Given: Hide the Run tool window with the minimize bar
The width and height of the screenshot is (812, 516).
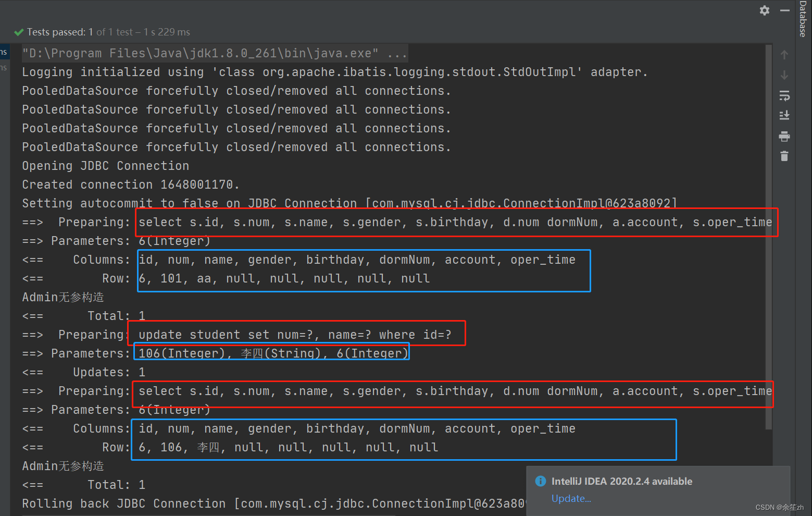Looking at the screenshot, I should point(785,10).
